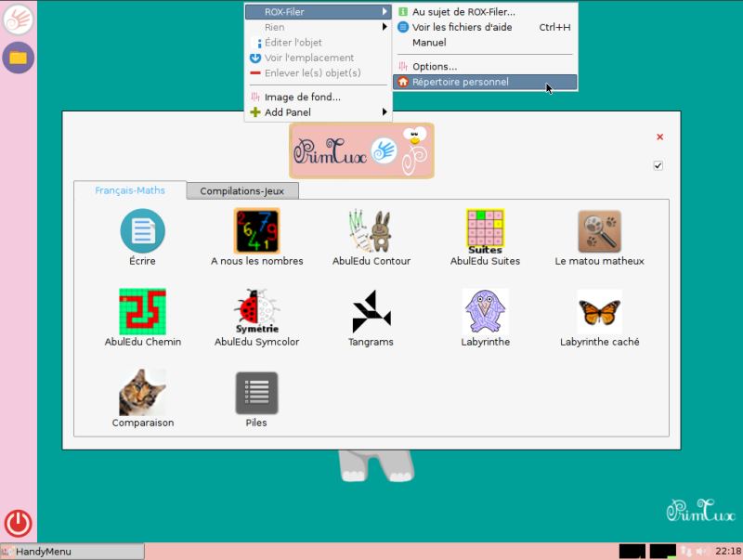
Task: Expand the Add Panel submenu arrow
Action: point(385,112)
